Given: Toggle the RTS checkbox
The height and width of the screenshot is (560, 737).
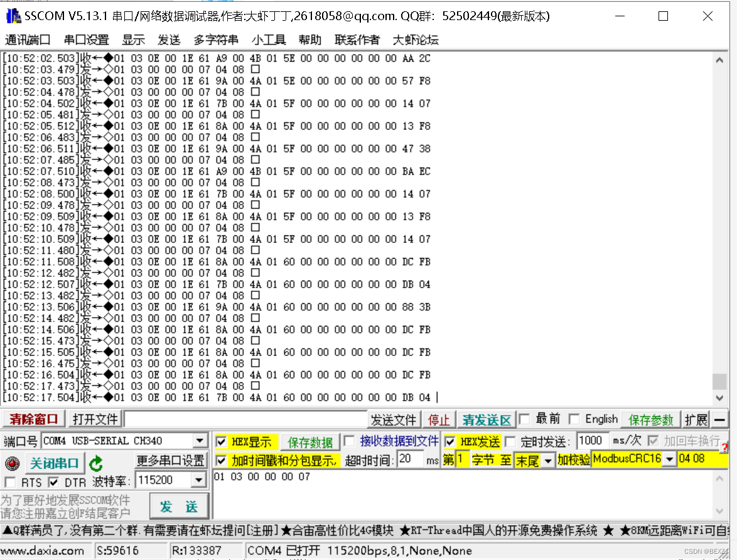Looking at the screenshot, I should click(x=9, y=482).
